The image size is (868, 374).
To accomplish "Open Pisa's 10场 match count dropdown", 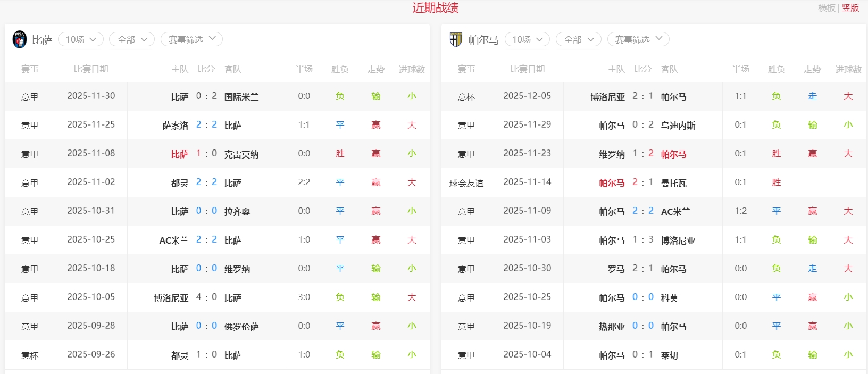I will pyautogui.click(x=81, y=39).
